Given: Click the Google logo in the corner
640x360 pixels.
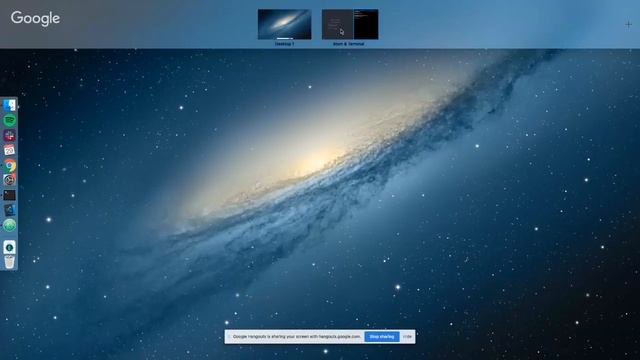Looking at the screenshot, I should (36, 18).
